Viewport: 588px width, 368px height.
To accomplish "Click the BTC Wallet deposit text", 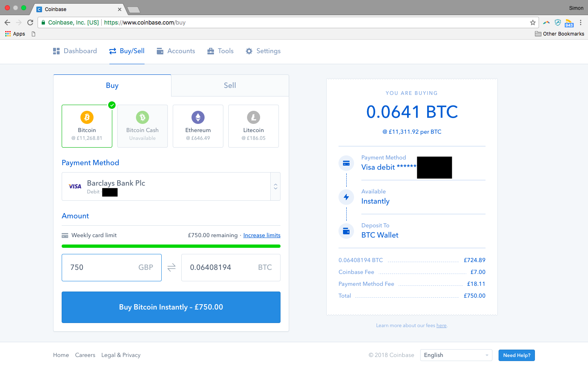I will tap(380, 235).
